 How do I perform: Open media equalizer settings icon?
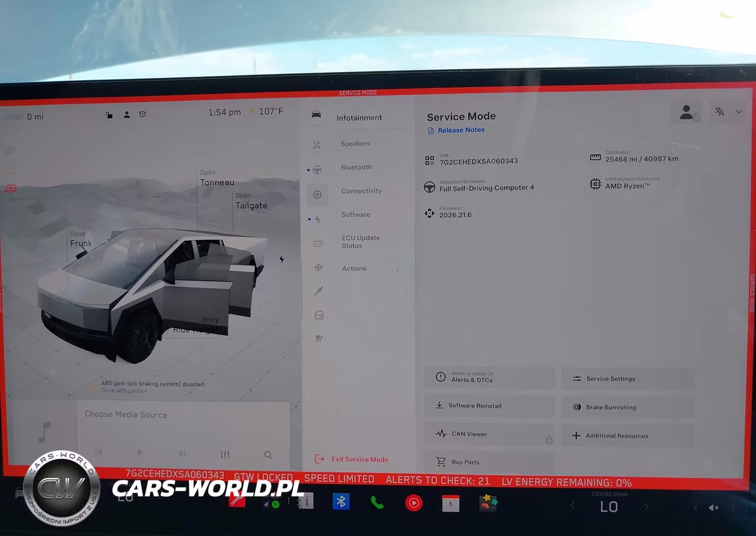225,455
